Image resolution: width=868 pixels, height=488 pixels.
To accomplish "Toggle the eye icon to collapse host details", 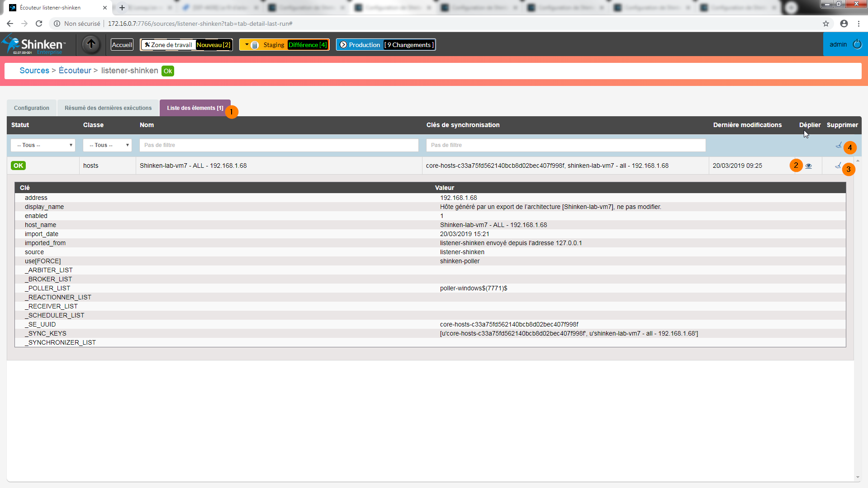I will click(x=809, y=166).
